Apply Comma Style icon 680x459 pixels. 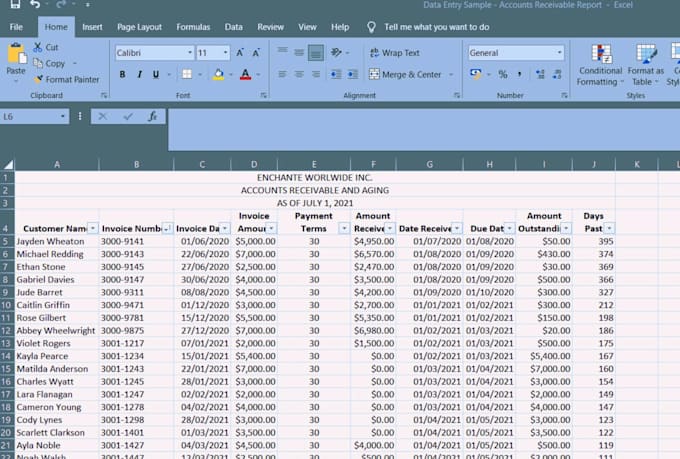coord(520,75)
